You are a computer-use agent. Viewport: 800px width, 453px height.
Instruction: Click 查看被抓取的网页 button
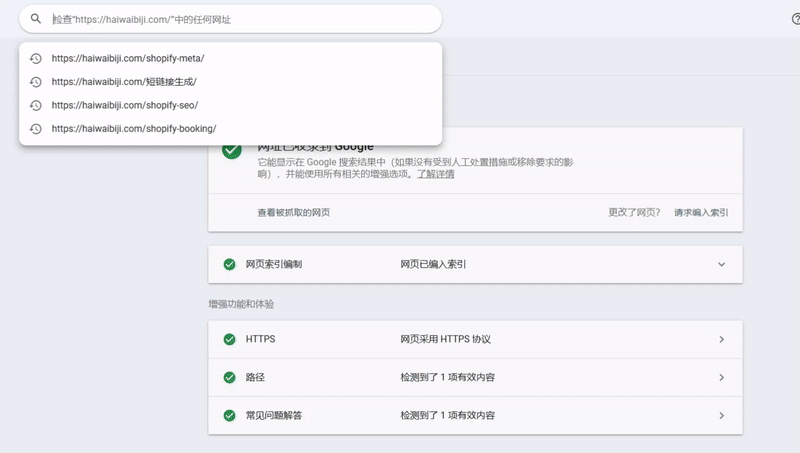click(293, 212)
